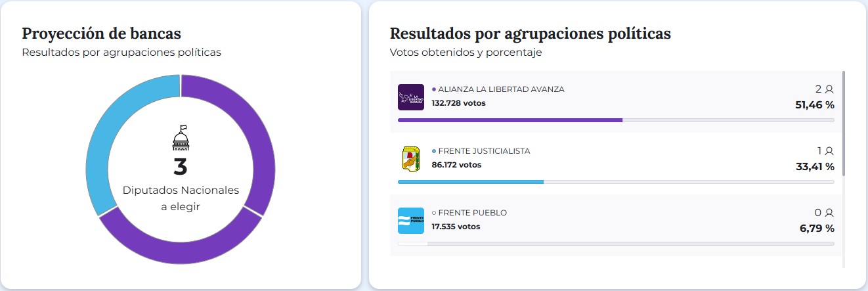Screen dimensions: 868x291
Task: Click the La Libertad Avanza party logo
Action: click(412, 97)
